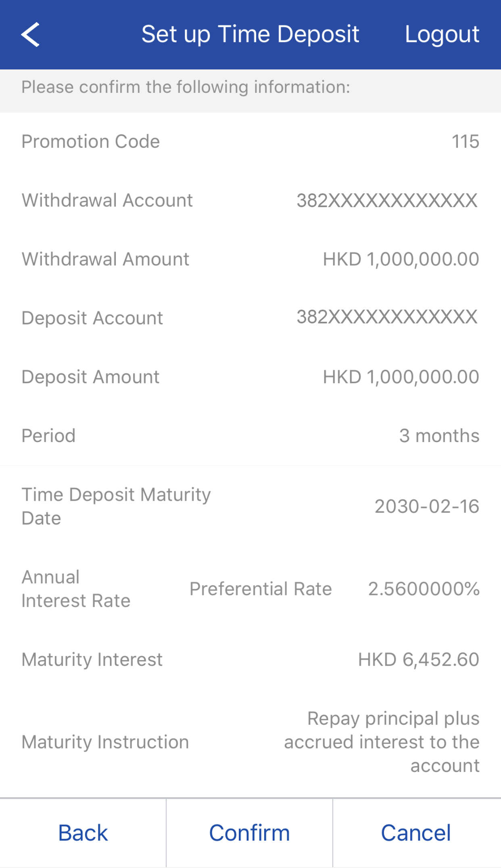Tap the Deposit Account number
This screenshot has width=501, height=868.
click(x=387, y=317)
